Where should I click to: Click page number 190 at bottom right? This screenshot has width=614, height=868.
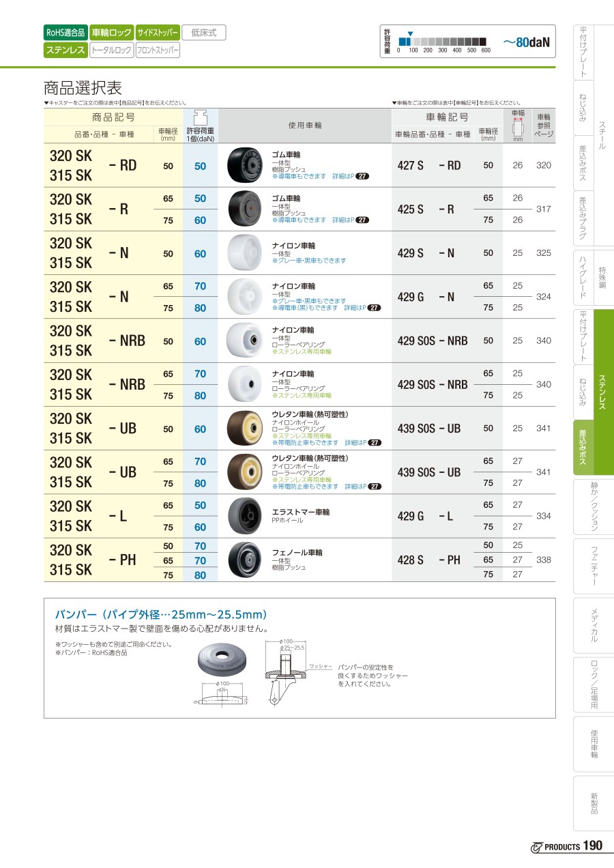pyautogui.click(x=593, y=846)
